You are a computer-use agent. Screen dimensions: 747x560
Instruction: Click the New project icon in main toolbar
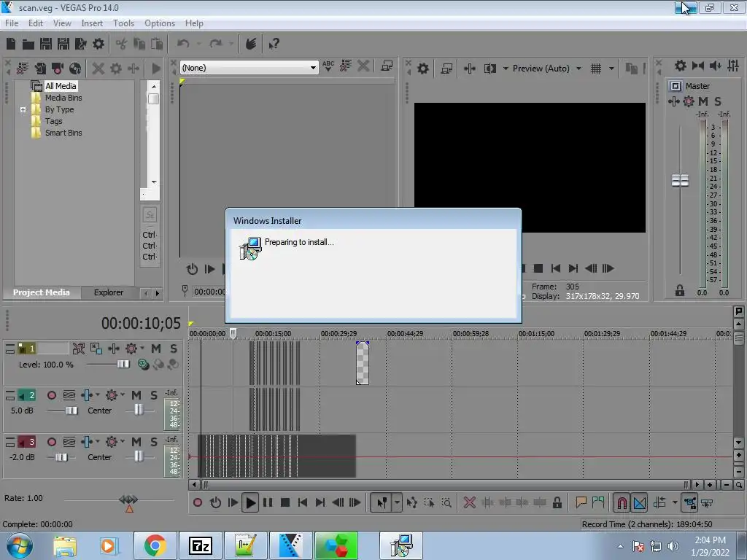(11, 44)
